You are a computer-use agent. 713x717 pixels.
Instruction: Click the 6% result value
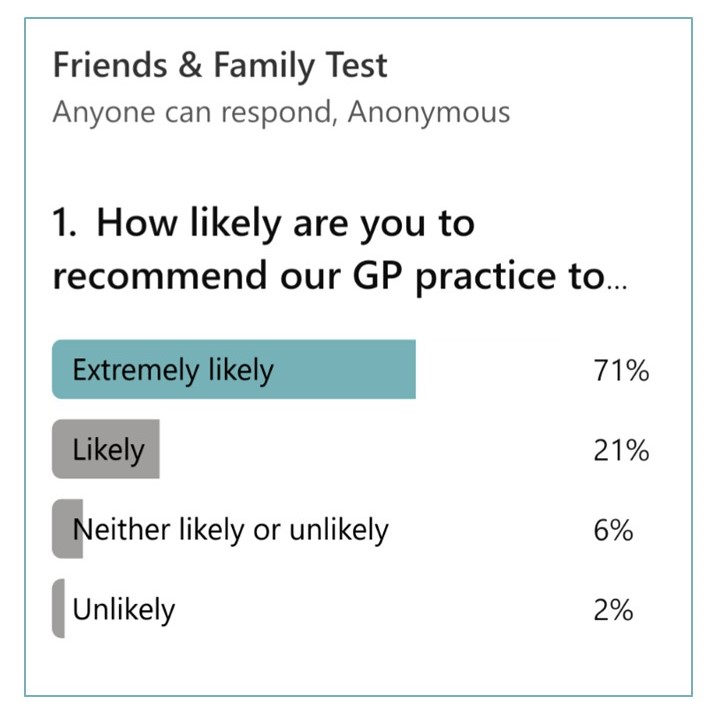[x=613, y=530]
